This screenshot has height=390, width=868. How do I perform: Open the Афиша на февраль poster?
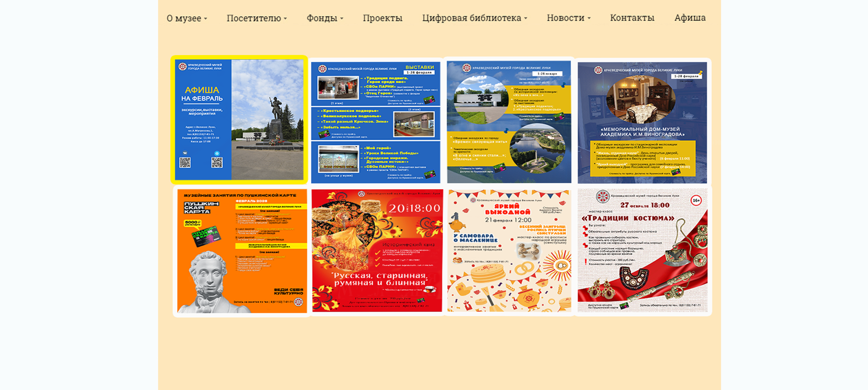(239, 120)
